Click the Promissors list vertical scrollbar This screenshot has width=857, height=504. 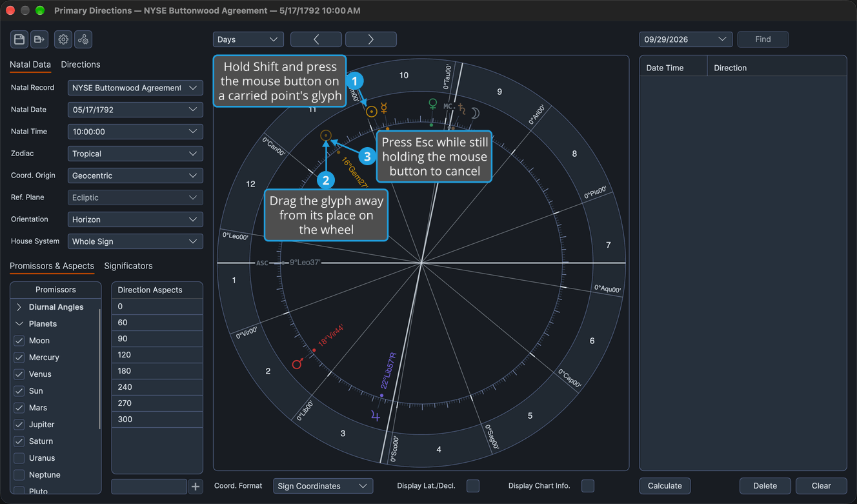(99, 369)
